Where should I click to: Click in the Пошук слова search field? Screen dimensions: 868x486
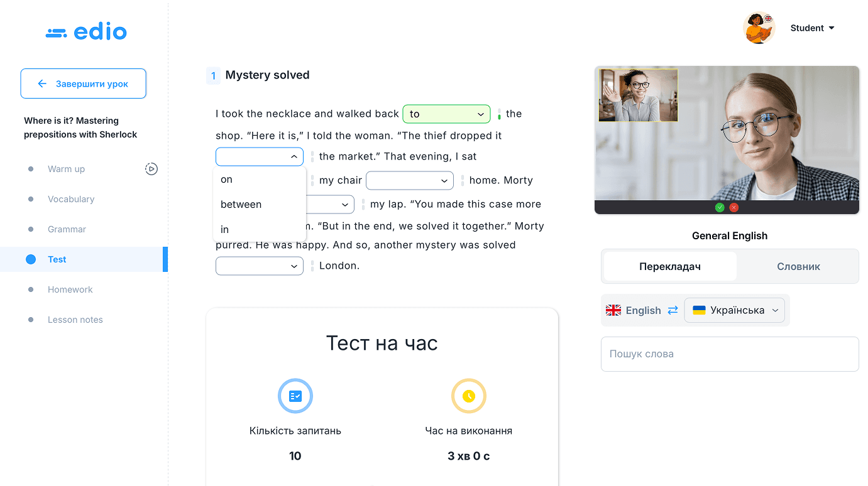pyautogui.click(x=730, y=354)
